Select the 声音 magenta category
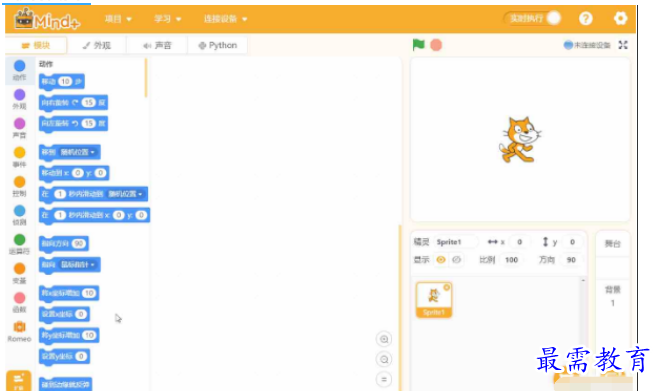 coord(19,128)
